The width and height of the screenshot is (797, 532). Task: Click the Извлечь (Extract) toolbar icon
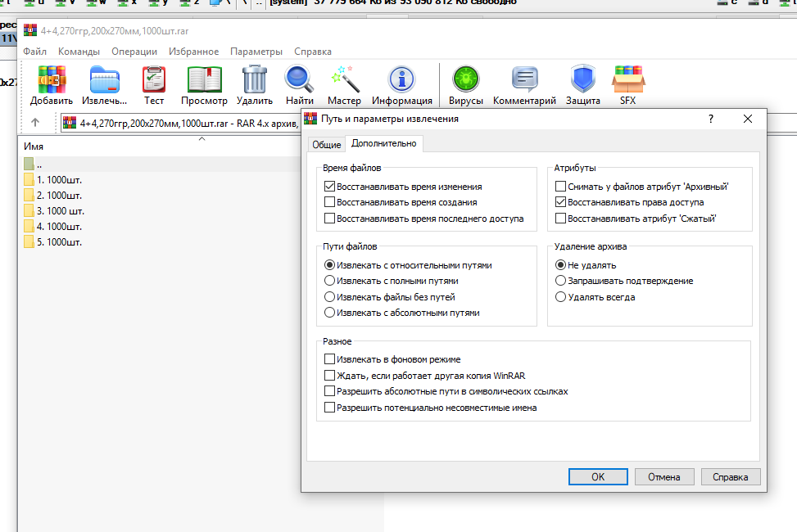tap(104, 79)
